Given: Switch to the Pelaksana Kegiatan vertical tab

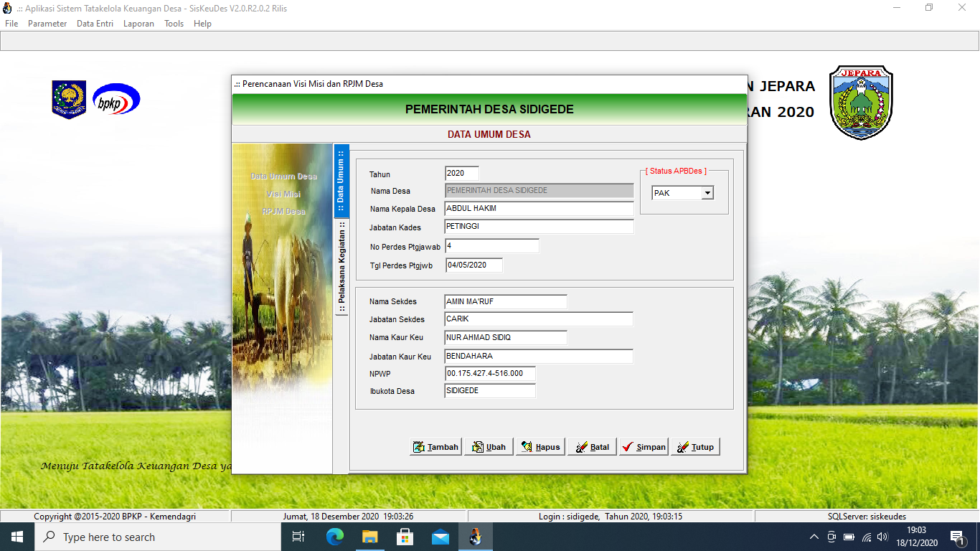Looking at the screenshot, I should 341,267.
